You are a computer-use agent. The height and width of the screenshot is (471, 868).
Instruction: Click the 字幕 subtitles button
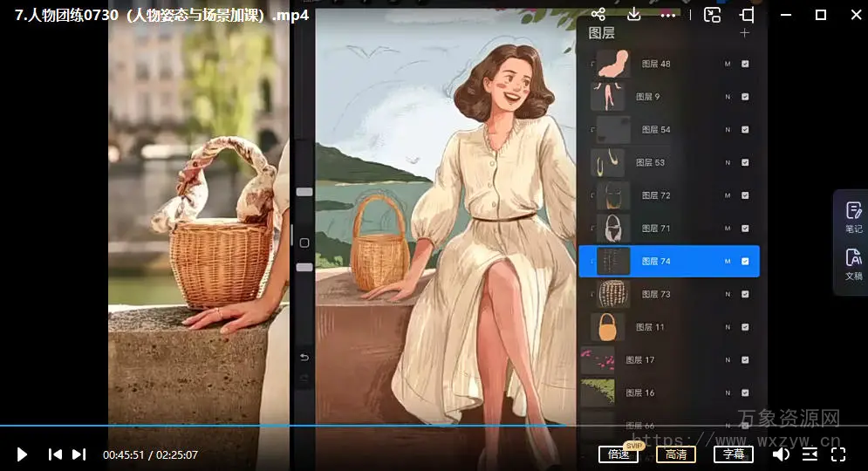pyautogui.click(x=733, y=454)
